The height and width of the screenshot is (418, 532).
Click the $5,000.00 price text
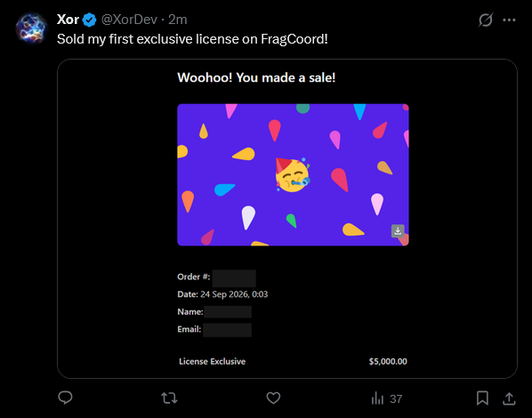click(x=388, y=361)
